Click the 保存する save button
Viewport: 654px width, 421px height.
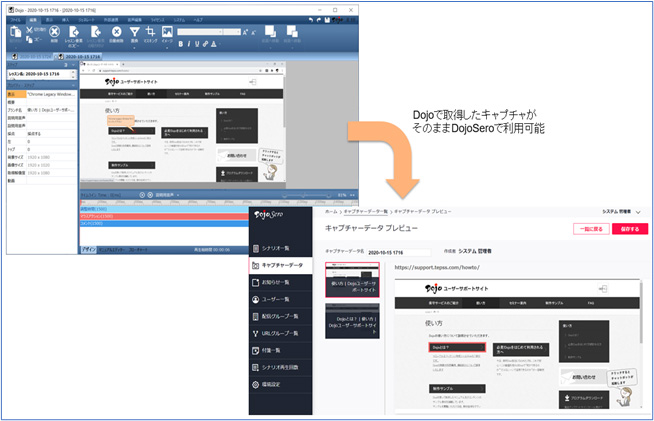630,229
